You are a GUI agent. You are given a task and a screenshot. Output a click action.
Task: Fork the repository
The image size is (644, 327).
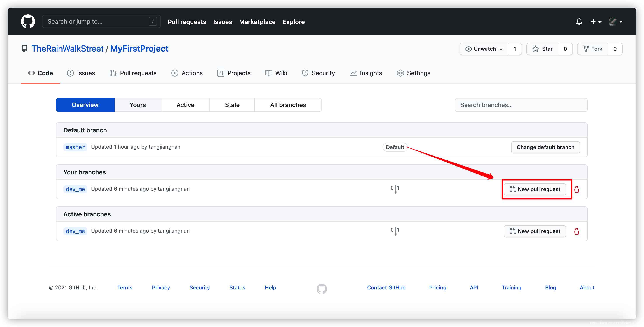592,49
